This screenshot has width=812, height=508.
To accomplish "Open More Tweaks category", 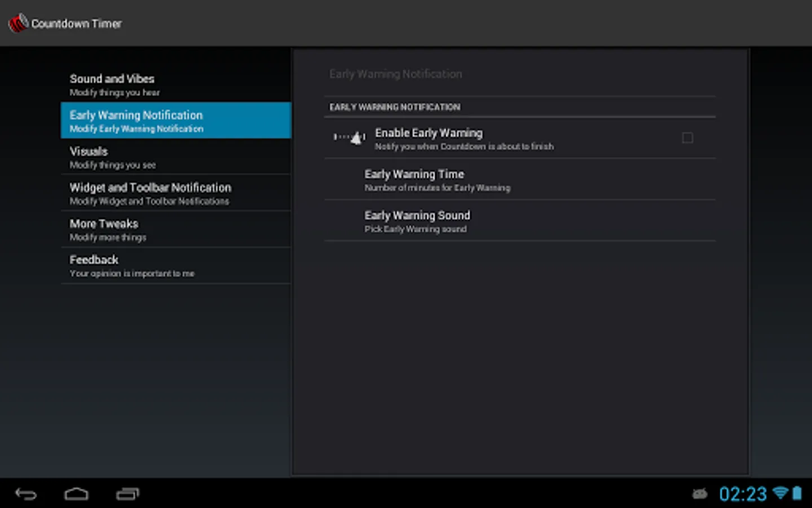I will pos(176,229).
